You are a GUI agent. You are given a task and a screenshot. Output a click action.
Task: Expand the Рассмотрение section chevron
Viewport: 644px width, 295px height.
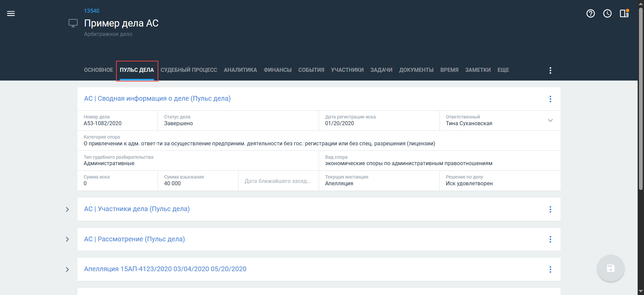tap(67, 239)
